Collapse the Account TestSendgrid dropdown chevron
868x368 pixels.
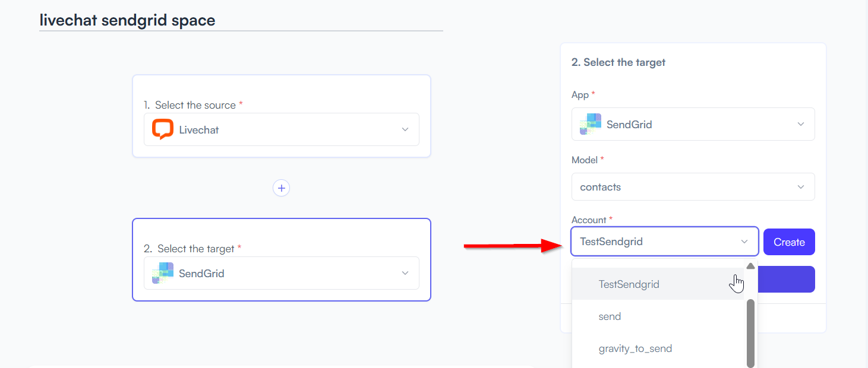744,242
